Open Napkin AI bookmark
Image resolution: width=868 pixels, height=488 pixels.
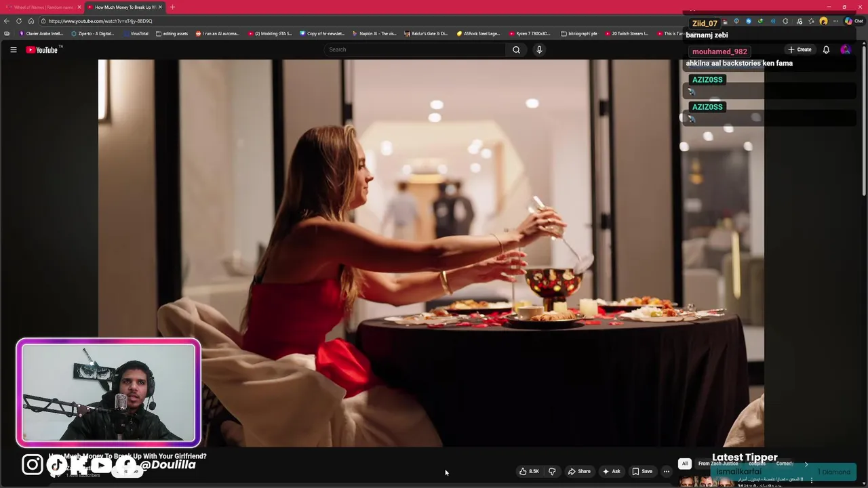click(374, 33)
